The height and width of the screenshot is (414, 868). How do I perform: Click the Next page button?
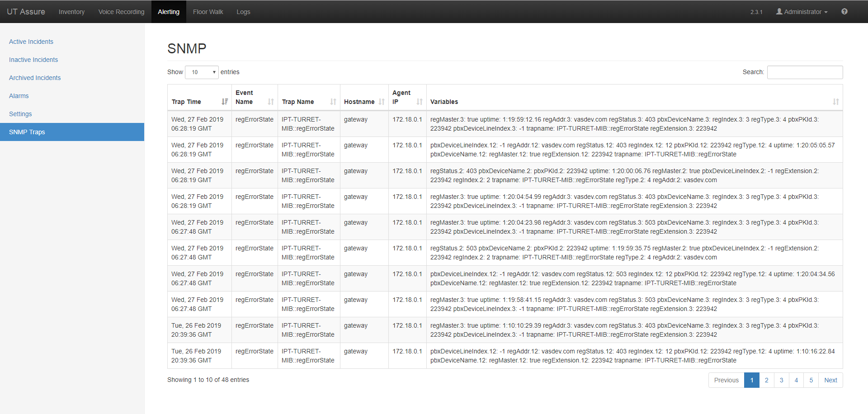coord(830,380)
